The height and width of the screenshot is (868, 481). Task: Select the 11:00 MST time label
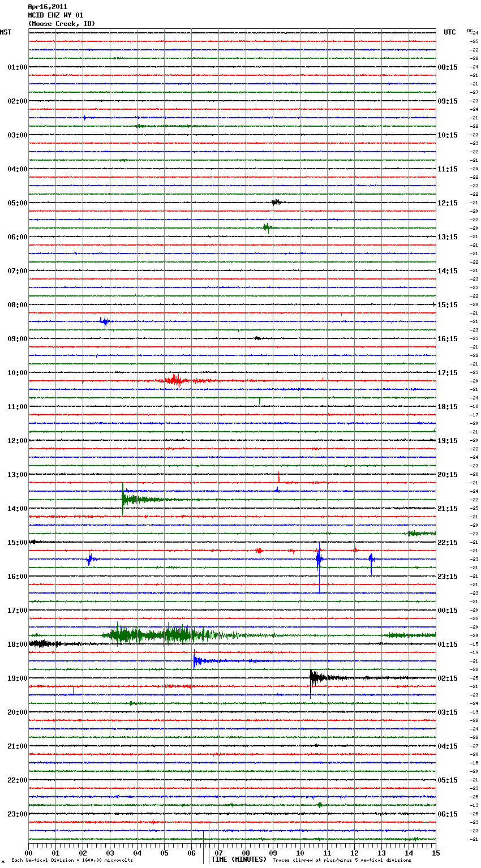pos(18,407)
